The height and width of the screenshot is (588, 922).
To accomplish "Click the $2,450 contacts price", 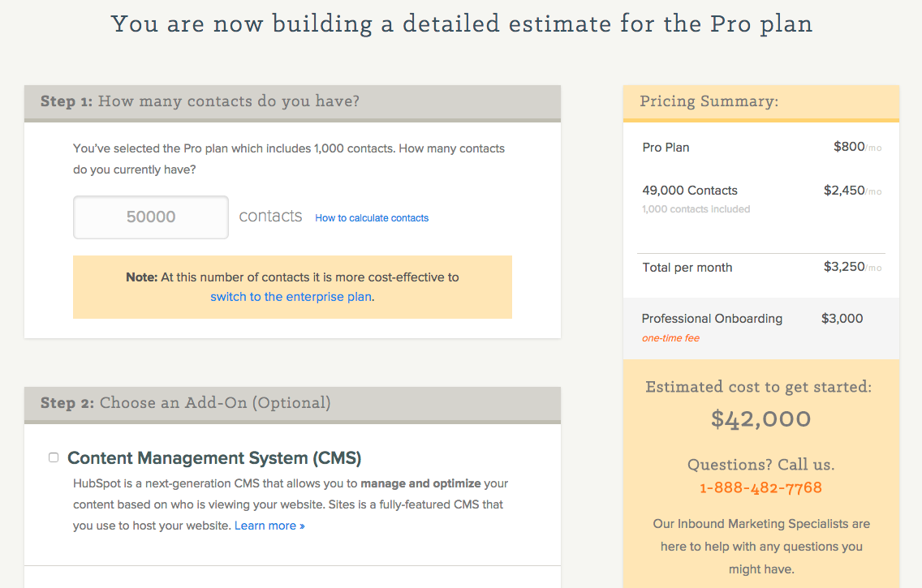I will click(x=853, y=191).
